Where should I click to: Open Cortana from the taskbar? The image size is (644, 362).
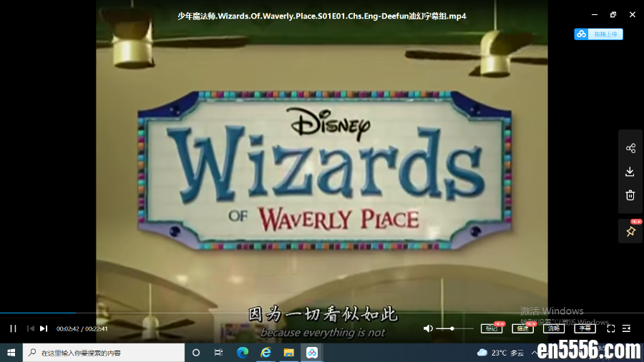pyautogui.click(x=196, y=353)
